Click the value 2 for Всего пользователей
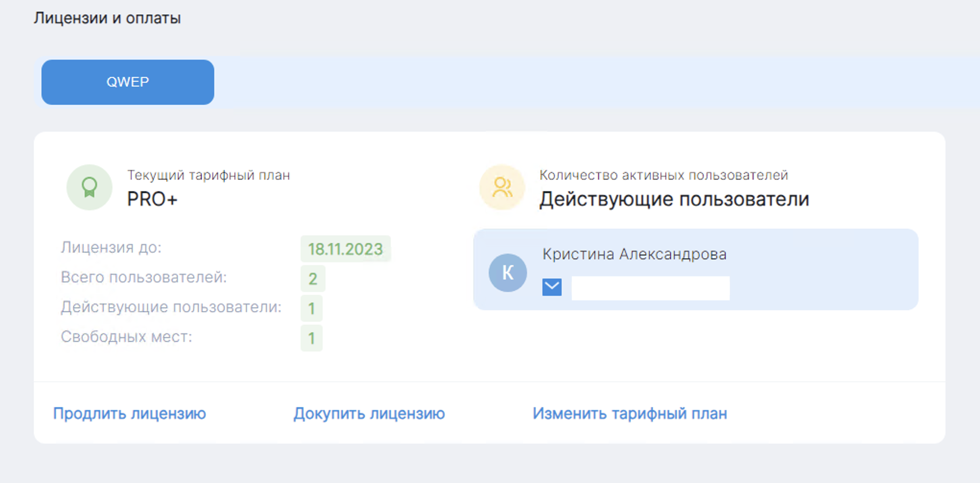This screenshot has height=483, width=980. 313,278
